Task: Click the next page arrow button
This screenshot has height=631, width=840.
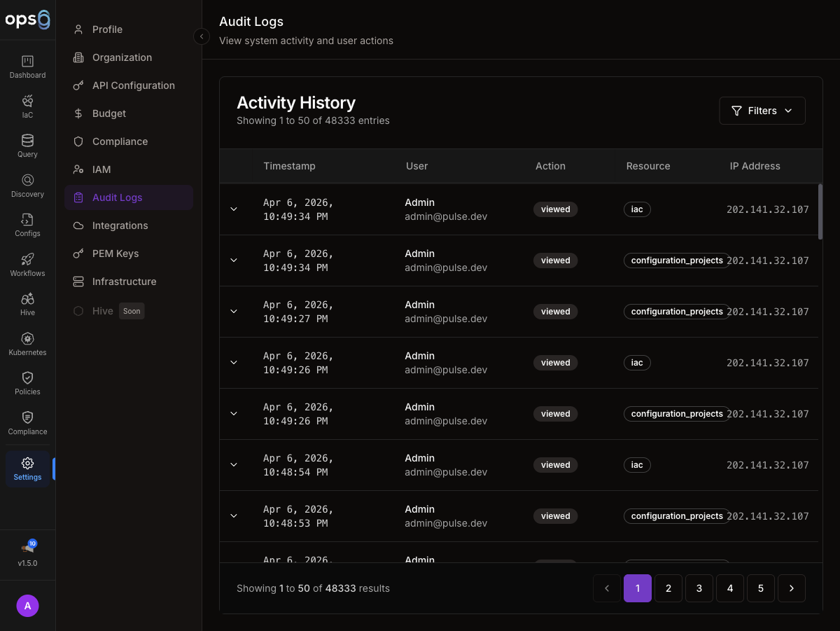Action: (791, 588)
